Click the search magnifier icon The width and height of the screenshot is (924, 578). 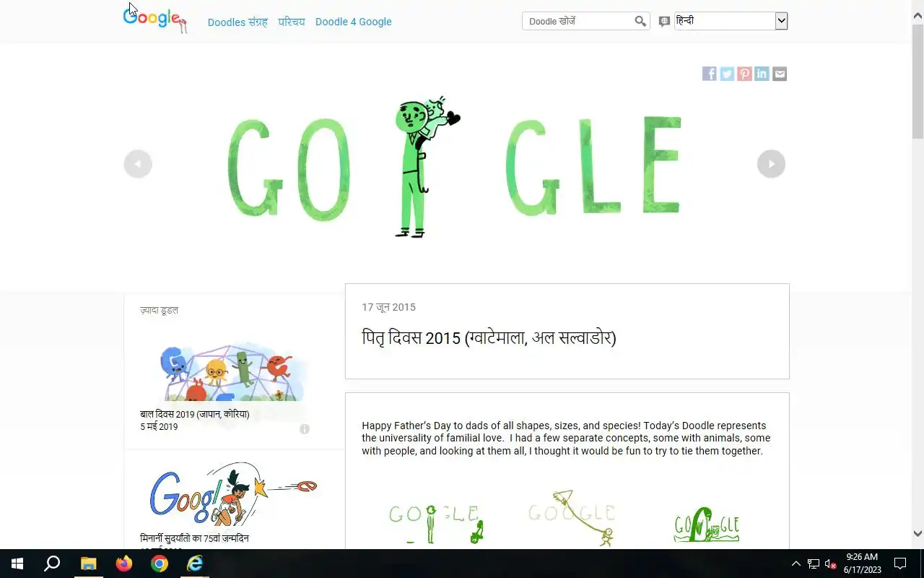(640, 22)
